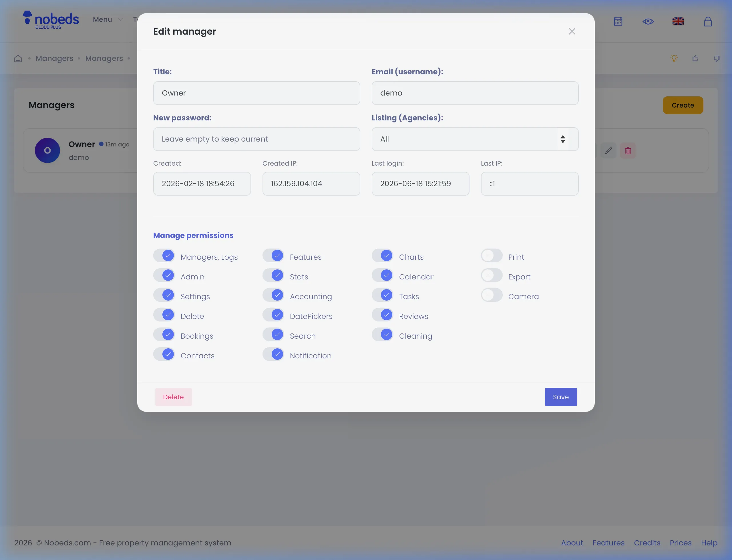Screen dimensions: 732x560
Task: Click the Save button
Action: (x=561, y=397)
